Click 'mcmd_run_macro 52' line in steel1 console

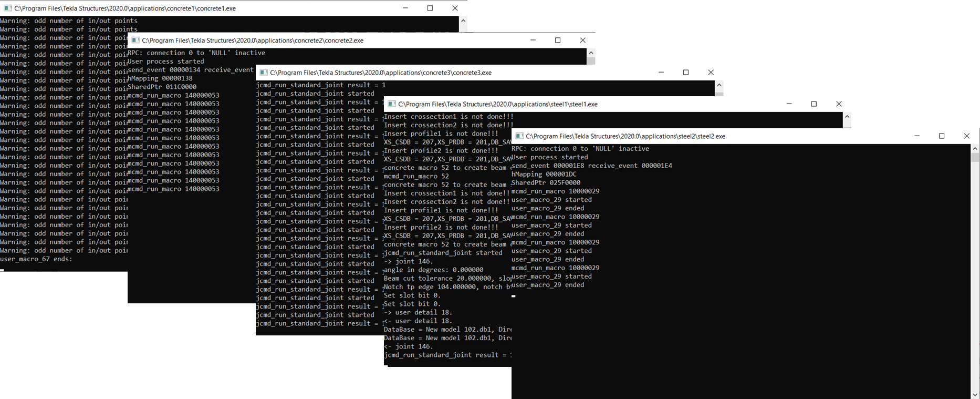[x=416, y=176]
